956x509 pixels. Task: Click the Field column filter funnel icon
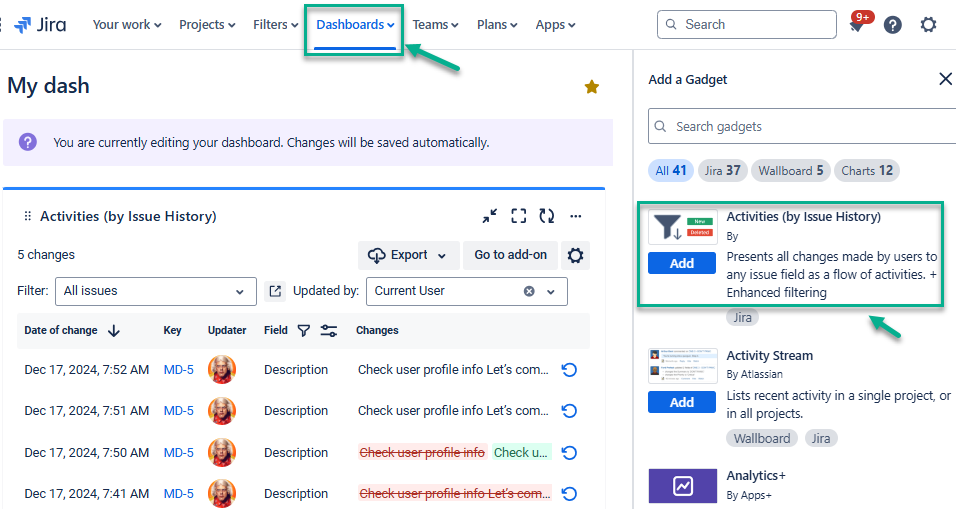click(304, 330)
